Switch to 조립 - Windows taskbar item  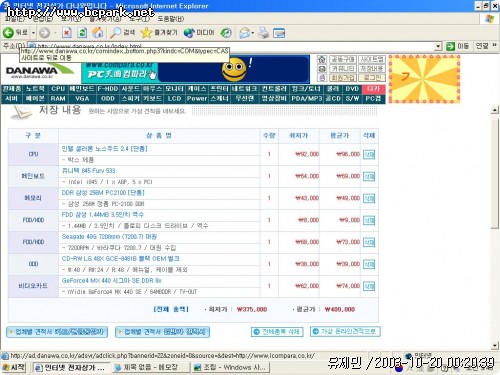point(230,367)
